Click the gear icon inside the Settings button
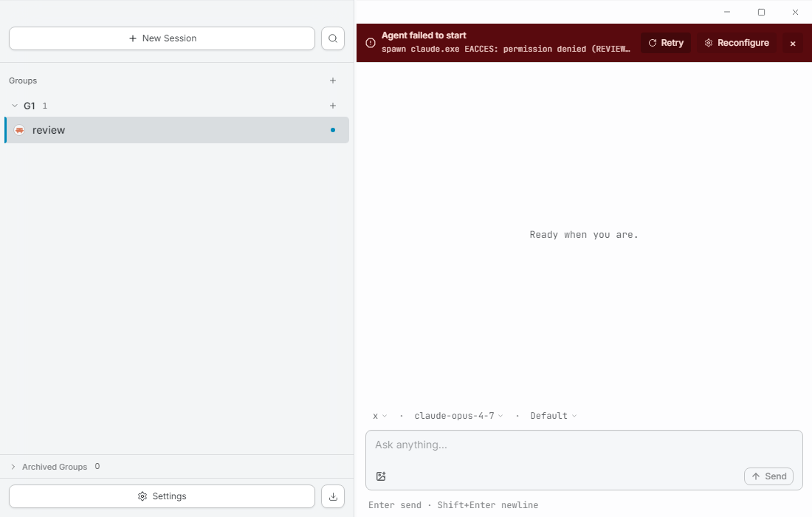The image size is (812, 517). 142,496
